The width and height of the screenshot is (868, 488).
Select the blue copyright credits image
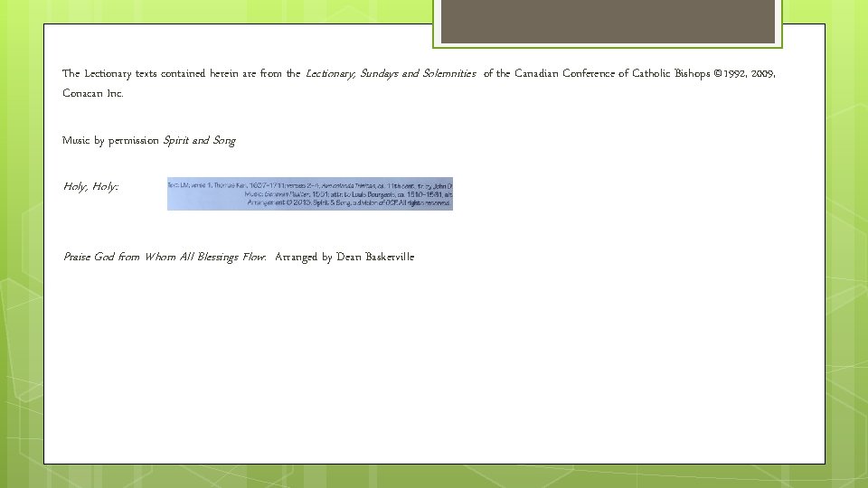click(x=310, y=193)
